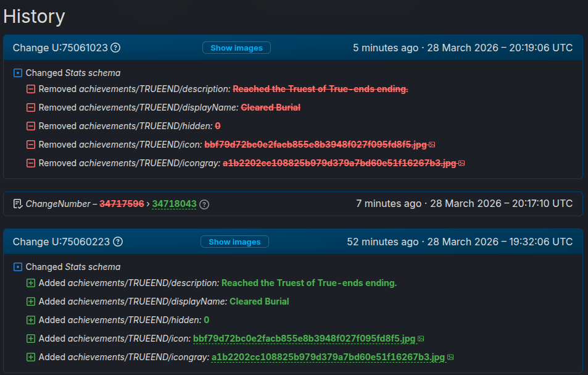588x375 pixels.
Task: Open the removed bbf79d72bc0e icon jpg link
Action: 315,145
